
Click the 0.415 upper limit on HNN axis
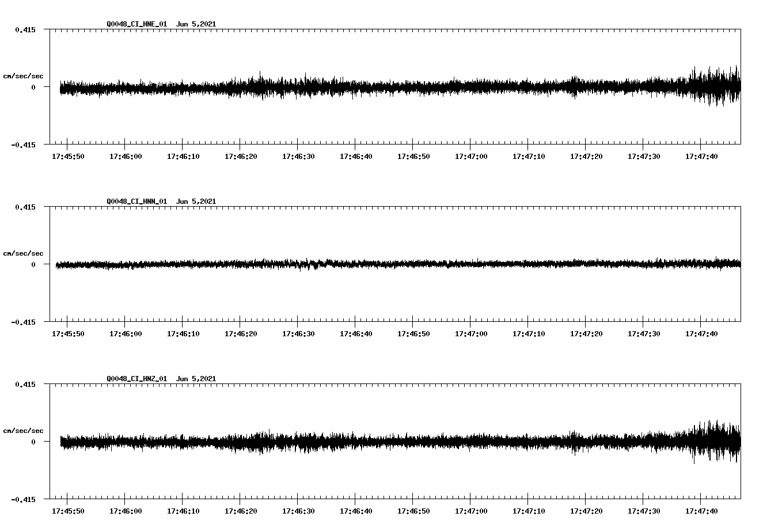coord(25,207)
